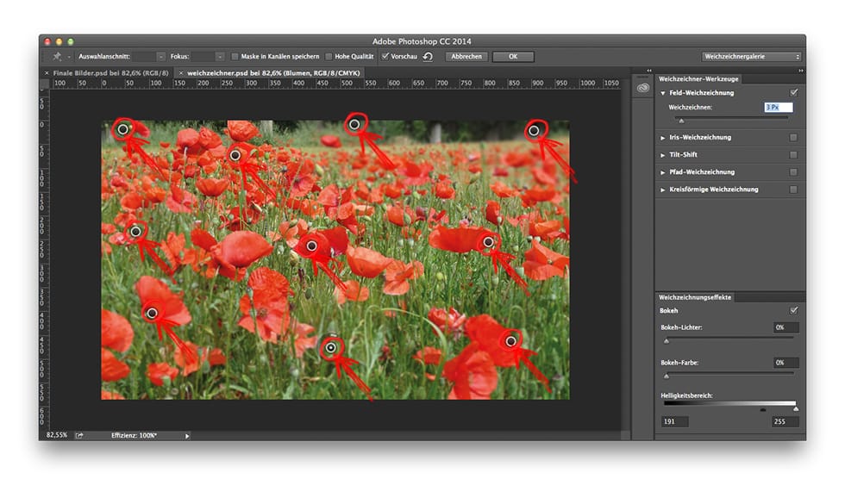This screenshot has height=504, width=845.
Task: Select the Weichzeichner-Werkzeuge panel tab
Action: click(x=698, y=78)
